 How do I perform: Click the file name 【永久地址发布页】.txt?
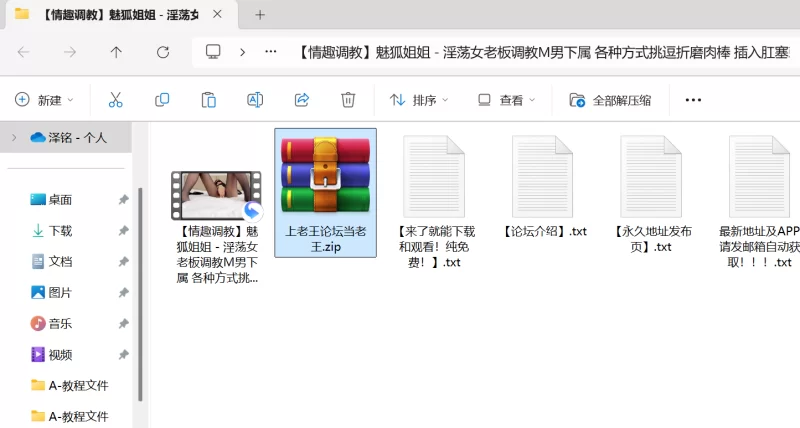pos(651,239)
